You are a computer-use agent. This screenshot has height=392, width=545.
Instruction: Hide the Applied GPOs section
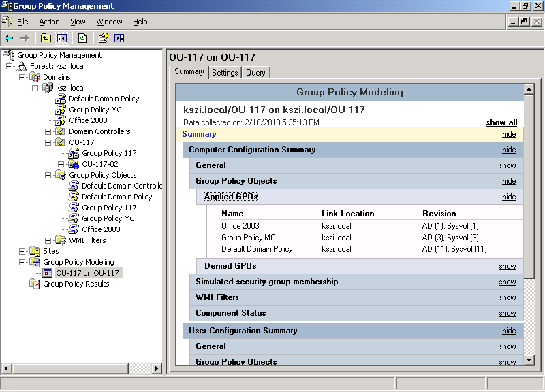509,197
